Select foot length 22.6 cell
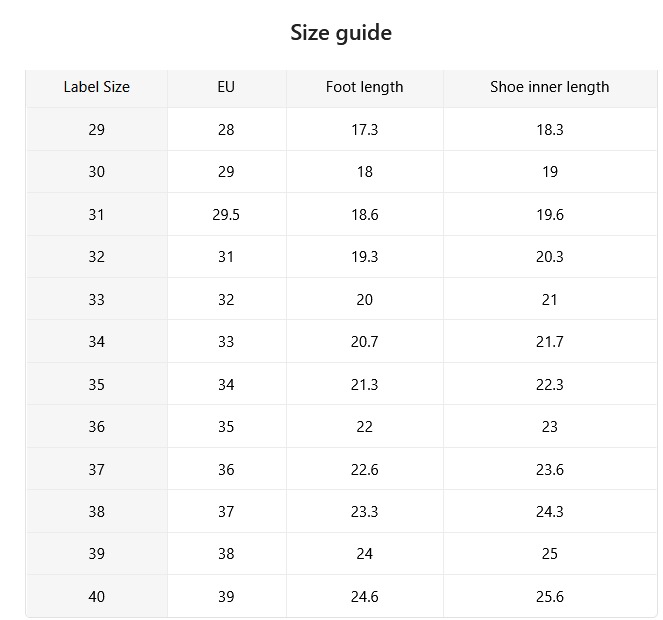This screenshot has height=620, width=663. click(364, 469)
